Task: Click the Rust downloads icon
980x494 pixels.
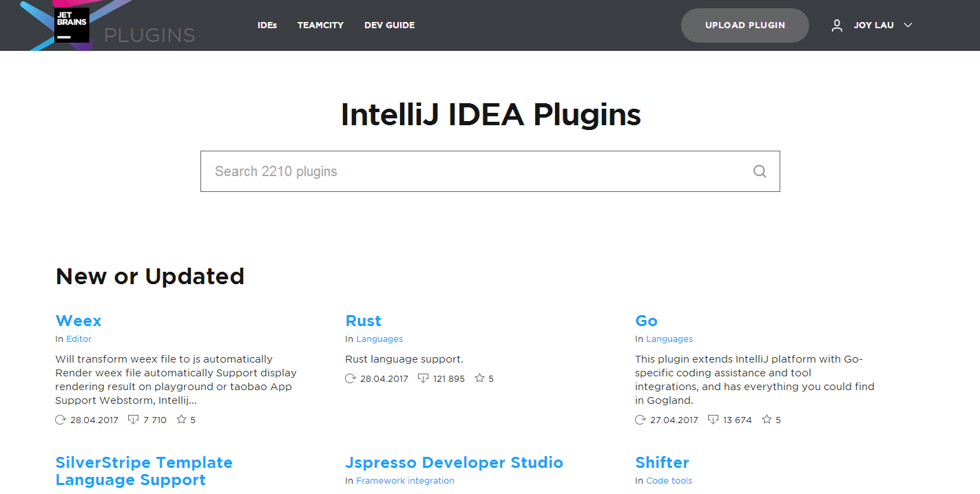Action: click(x=424, y=378)
